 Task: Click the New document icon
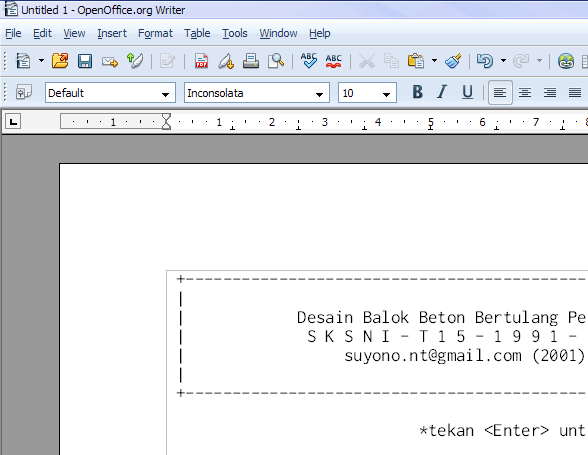(23, 61)
